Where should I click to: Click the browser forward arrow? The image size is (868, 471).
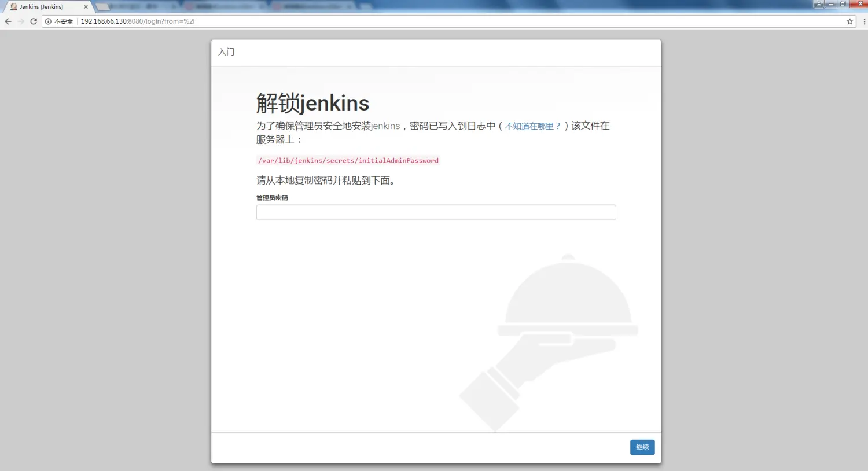point(21,21)
